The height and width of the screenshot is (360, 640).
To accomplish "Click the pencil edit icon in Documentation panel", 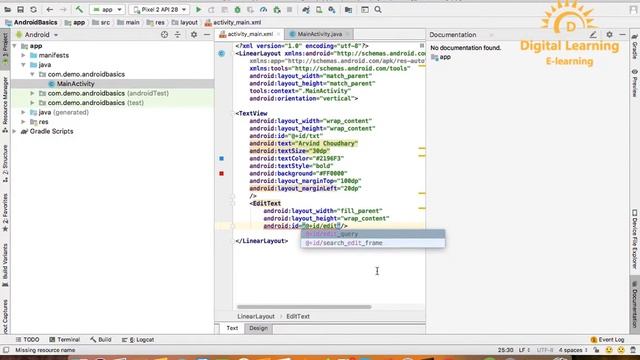I will click(593, 35).
